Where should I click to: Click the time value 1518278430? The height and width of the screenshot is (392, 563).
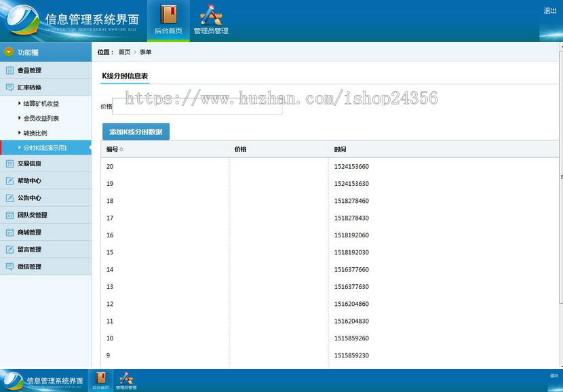pyautogui.click(x=351, y=218)
